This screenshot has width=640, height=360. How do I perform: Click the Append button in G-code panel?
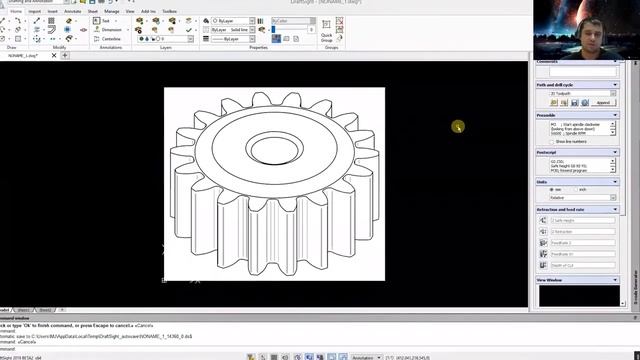coord(603,102)
